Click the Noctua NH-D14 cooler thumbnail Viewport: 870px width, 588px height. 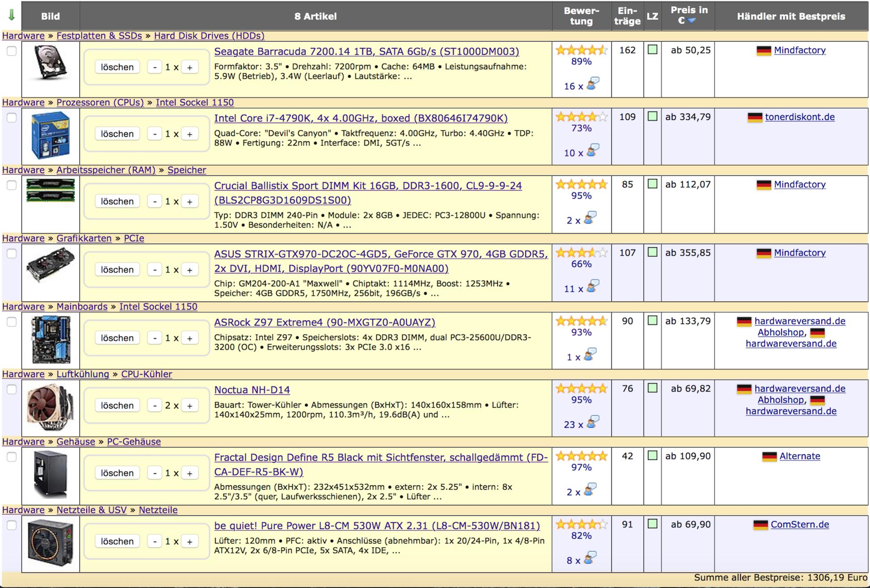click(50, 408)
